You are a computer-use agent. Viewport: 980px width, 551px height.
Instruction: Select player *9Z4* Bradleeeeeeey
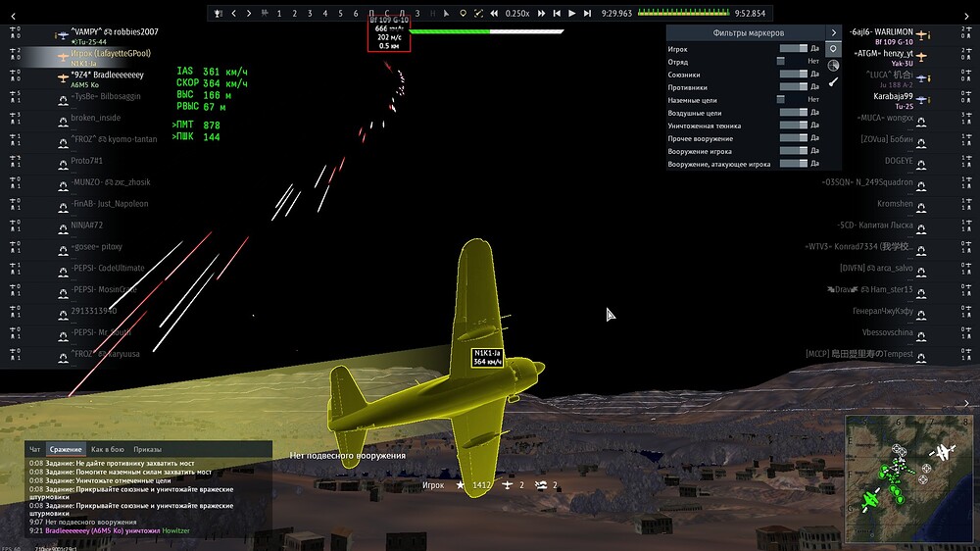[107, 75]
